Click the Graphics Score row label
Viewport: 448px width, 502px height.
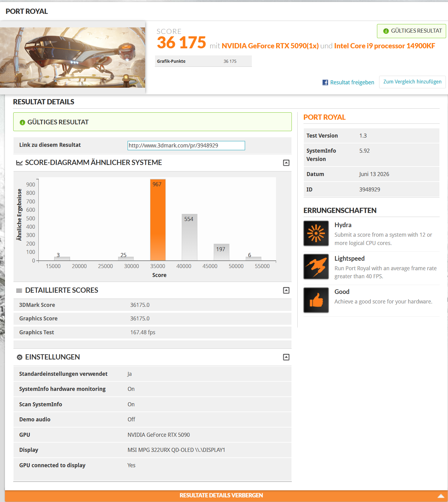coord(38,319)
